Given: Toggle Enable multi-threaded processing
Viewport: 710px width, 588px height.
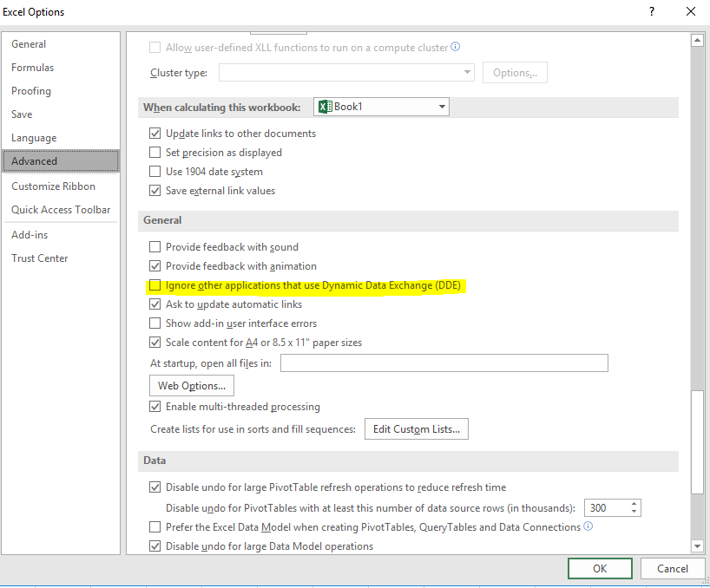Looking at the screenshot, I should (154, 407).
